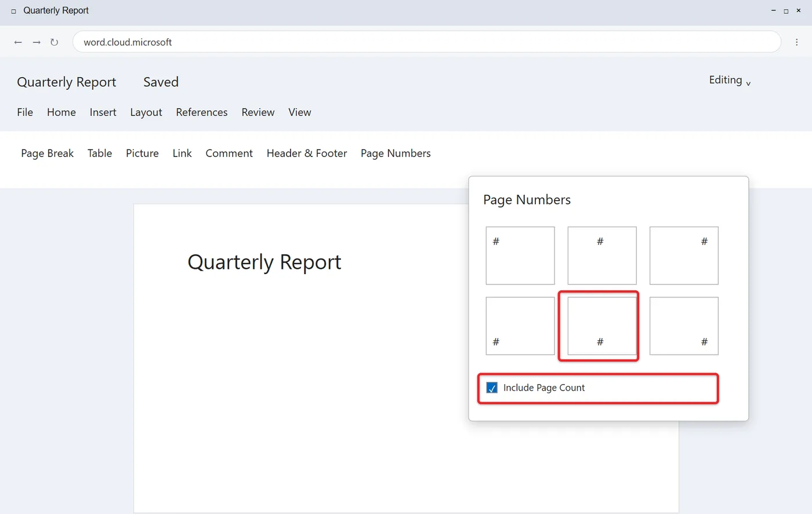Maximize the browser window
This screenshot has height=514, width=812.
(x=786, y=10)
